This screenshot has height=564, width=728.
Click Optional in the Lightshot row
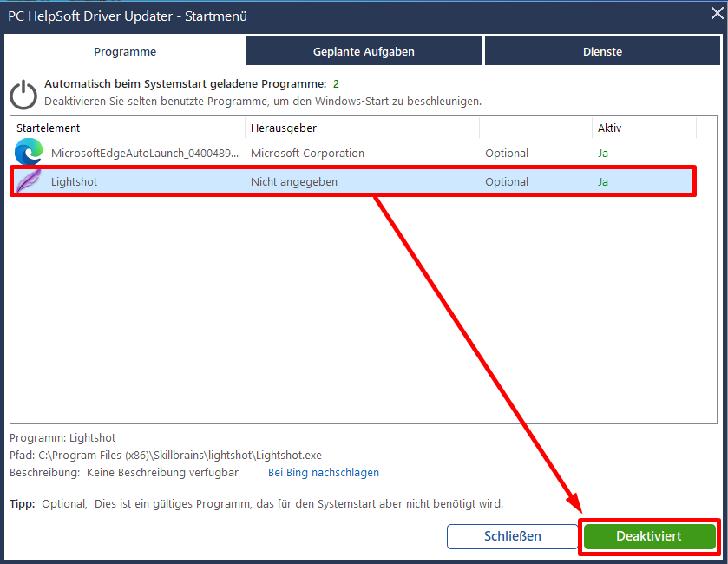click(x=507, y=181)
